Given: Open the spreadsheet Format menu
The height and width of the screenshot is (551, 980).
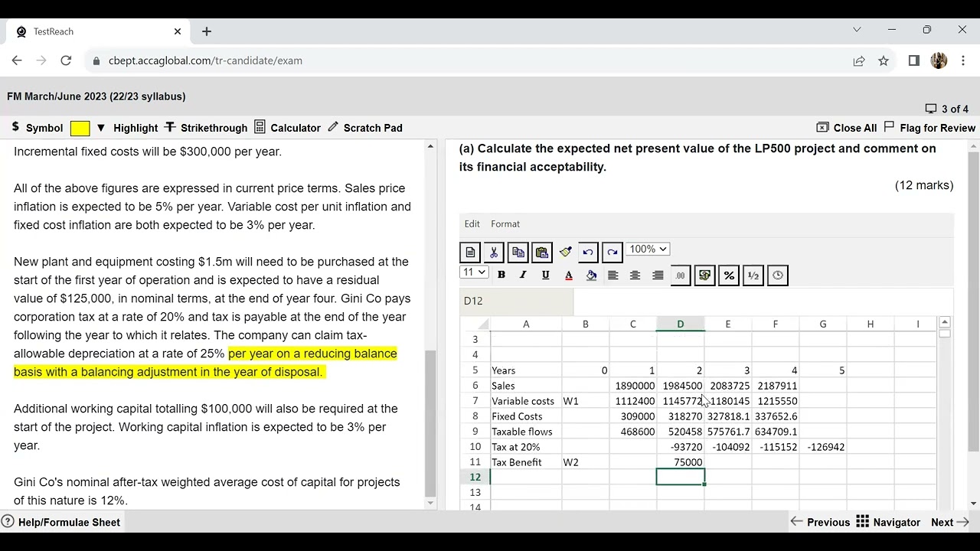Looking at the screenshot, I should coord(505,223).
